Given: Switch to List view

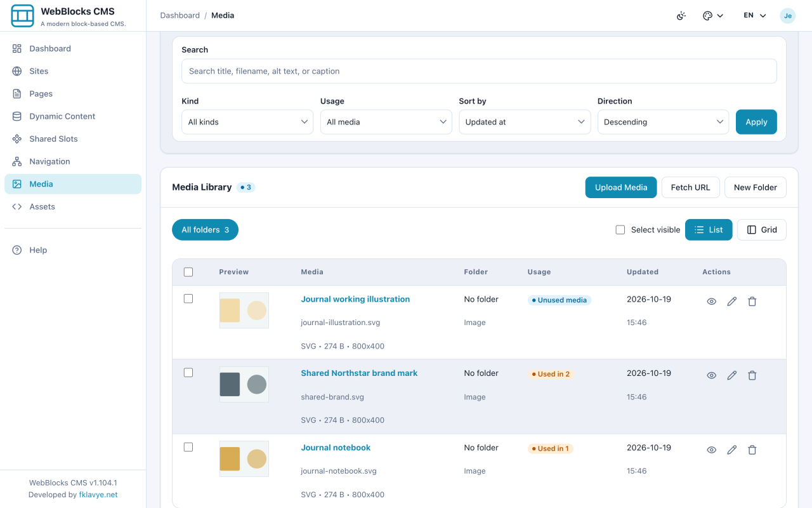Looking at the screenshot, I should click(x=709, y=230).
